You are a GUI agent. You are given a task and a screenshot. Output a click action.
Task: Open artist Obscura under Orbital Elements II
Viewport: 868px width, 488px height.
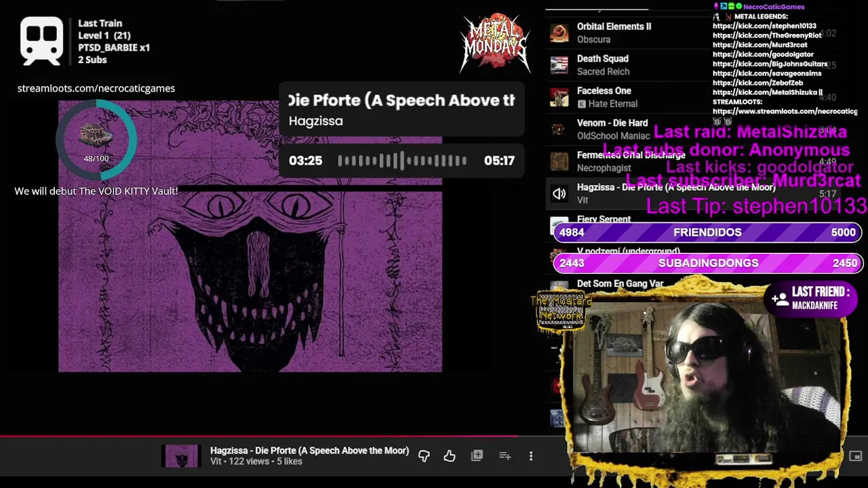tap(593, 39)
